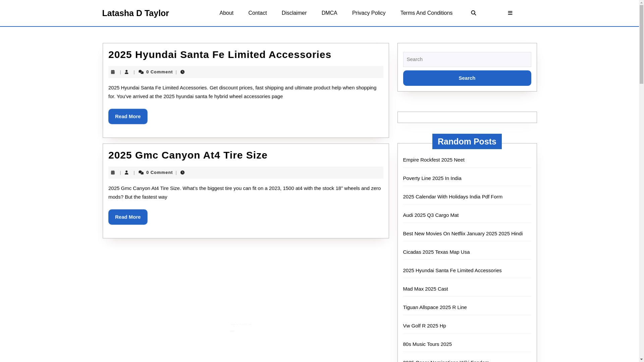The image size is (644, 362).
Task: Click 0 Comment on Gmc Canyon post
Action: click(x=159, y=173)
